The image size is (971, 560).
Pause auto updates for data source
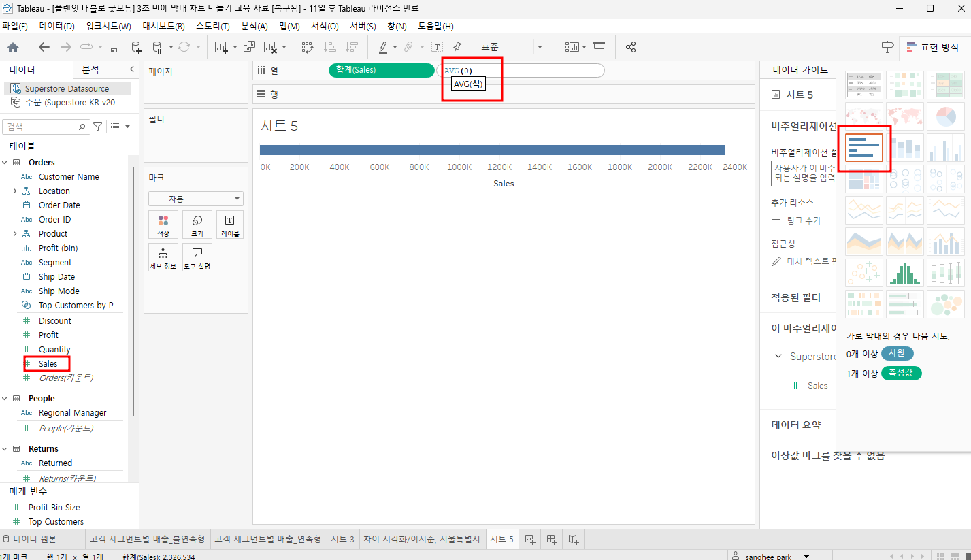click(x=157, y=47)
